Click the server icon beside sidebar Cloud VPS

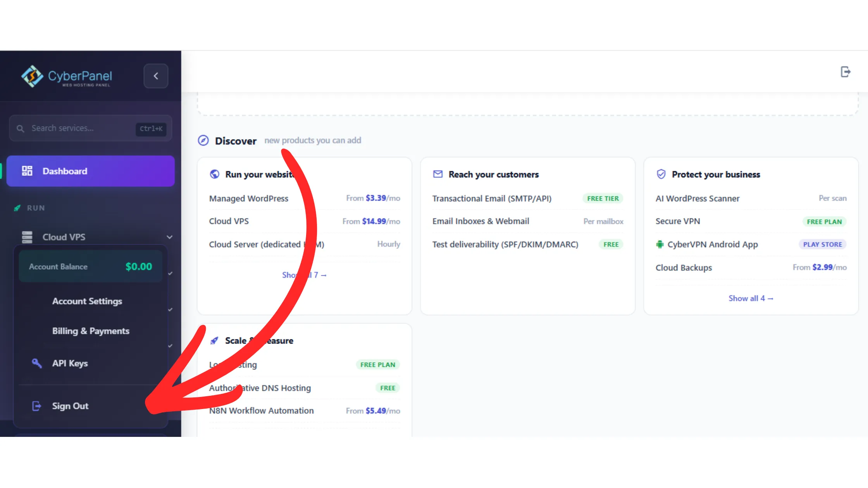coord(27,237)
